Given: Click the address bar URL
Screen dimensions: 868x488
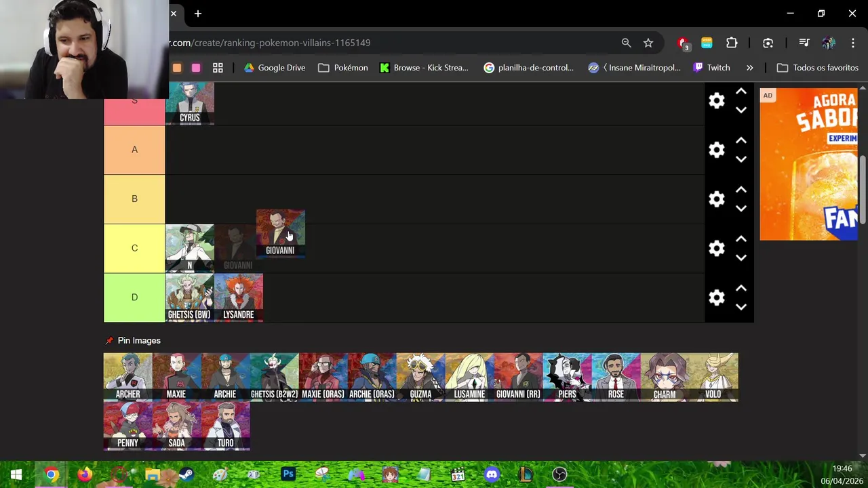Looking at the screenshot, I should (x=270, y=43).
